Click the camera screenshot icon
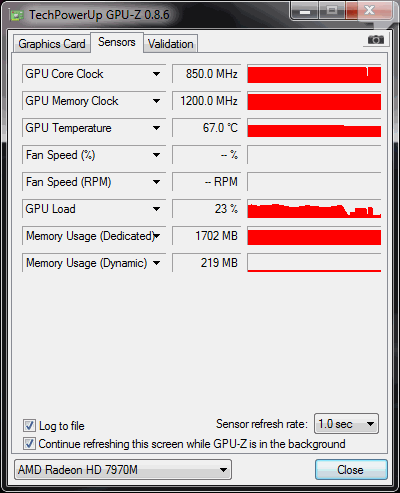 [375, 40]
